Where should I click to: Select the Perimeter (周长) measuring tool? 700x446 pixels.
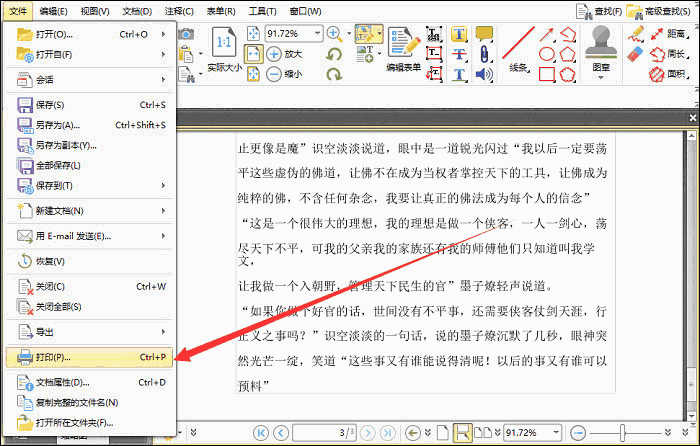point(668,54)
